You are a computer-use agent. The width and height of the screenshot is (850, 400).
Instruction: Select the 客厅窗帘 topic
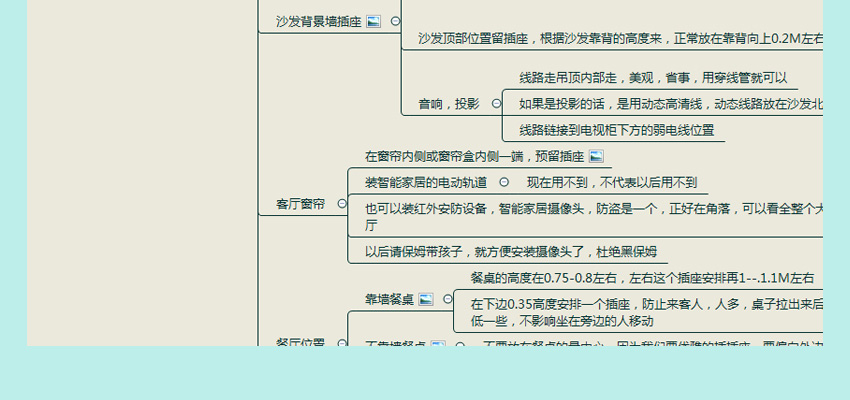(x=300, y=204)
